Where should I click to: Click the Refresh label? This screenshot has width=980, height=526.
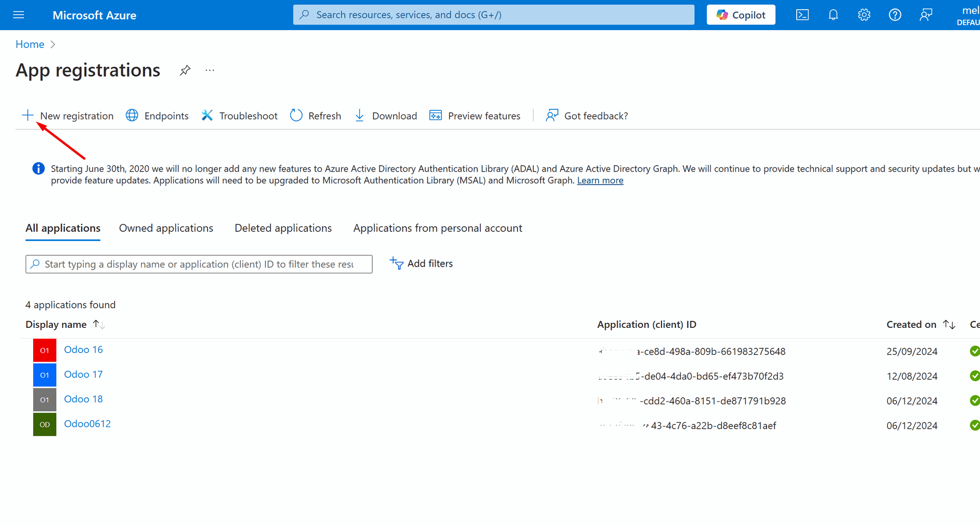tap(325, 116)
